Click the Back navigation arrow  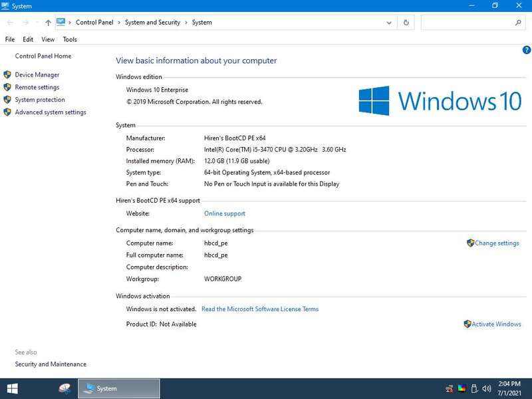point(10,23)
